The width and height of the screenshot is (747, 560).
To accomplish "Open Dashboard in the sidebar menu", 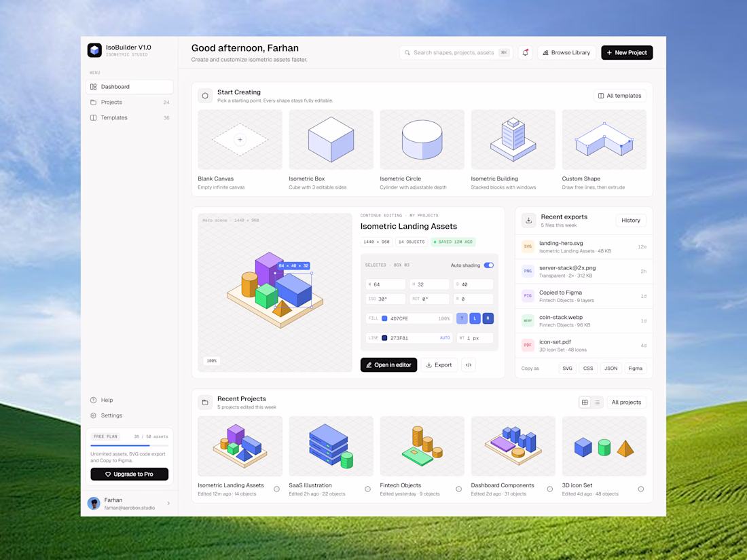I will 130,87.
